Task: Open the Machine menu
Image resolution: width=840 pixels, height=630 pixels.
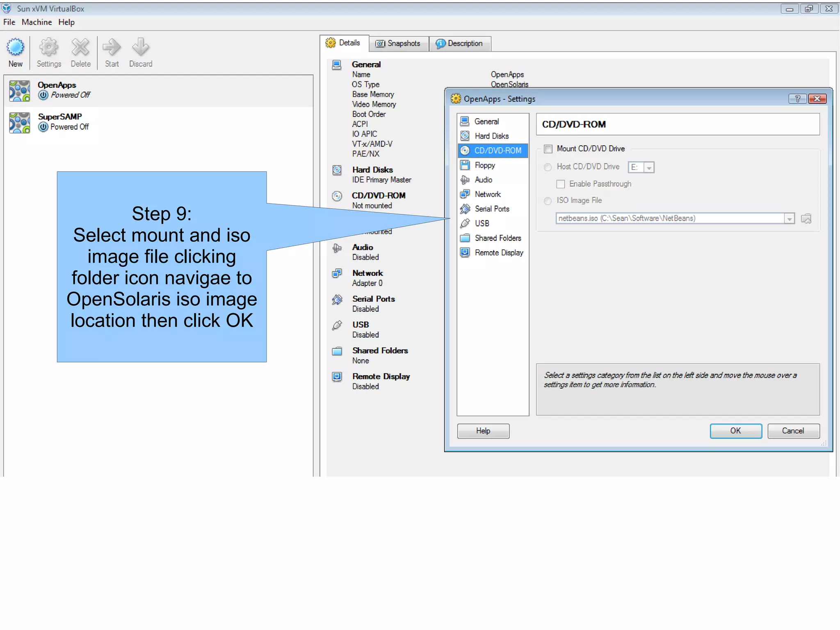Action: (x=37, y=22)
